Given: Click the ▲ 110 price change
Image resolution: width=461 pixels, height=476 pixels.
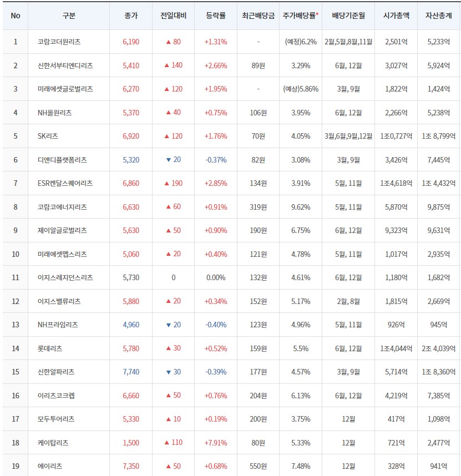Looking at the screenshot, I should pos(173,443).
